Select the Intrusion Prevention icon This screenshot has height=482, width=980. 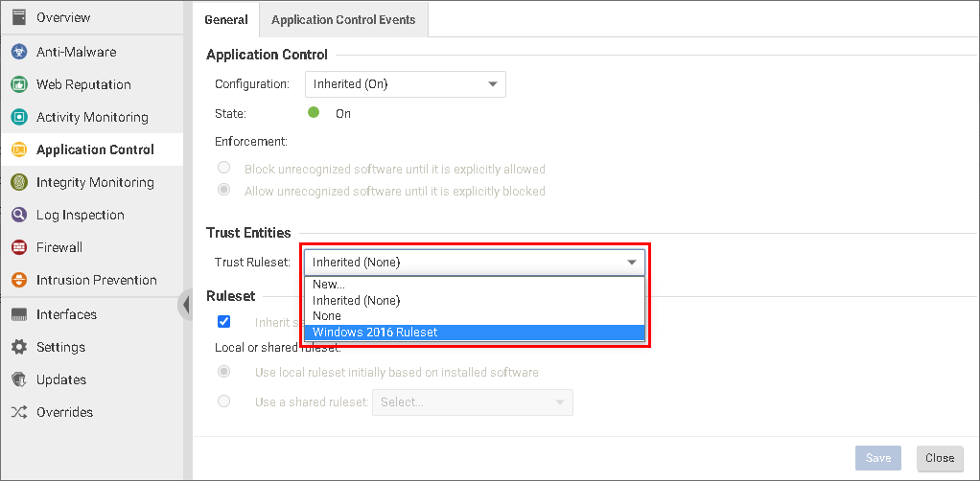pos(18,280)
